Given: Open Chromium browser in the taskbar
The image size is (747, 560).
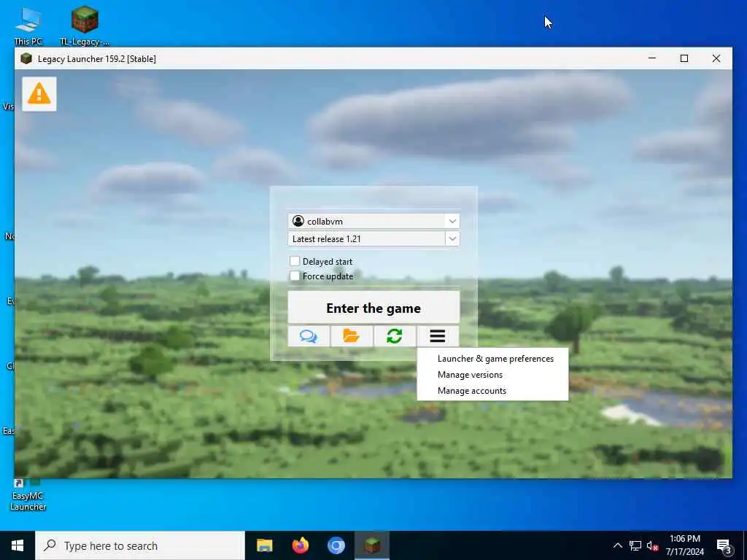Looking at the screenshot, I should tap(336, 545).
